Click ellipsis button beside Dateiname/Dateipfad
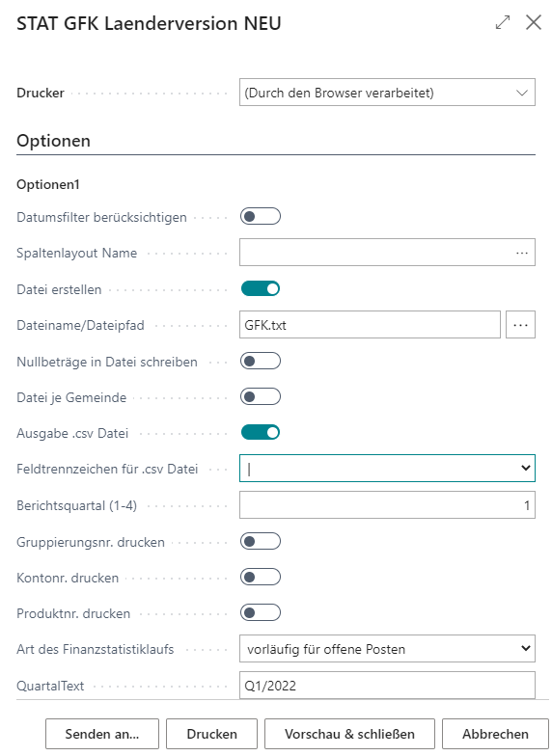Viewport: 552px width, 756px height. click(x=521, y=325)
